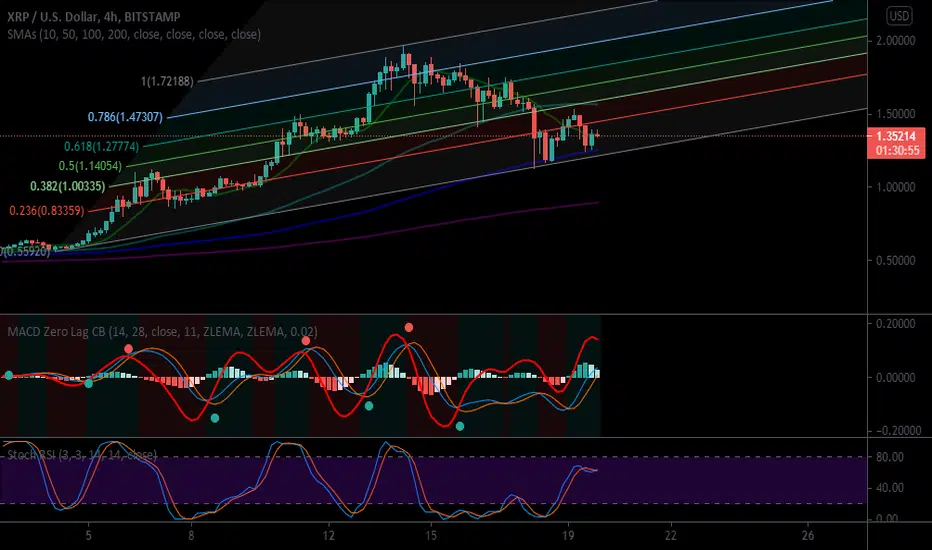The width and height of the screenshot is (932, 550).
Task: Click the 80.00 level on Stoch RSI scale
Action: pyautogui.click(x=889, y=457)
